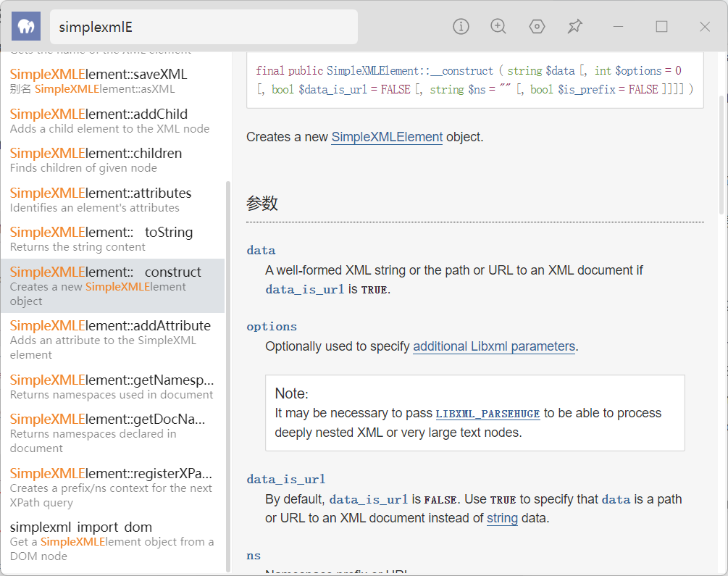Click 'Returns namespaces used in document' description
This screenshot has height=576, width=728.
pos(112,394)
